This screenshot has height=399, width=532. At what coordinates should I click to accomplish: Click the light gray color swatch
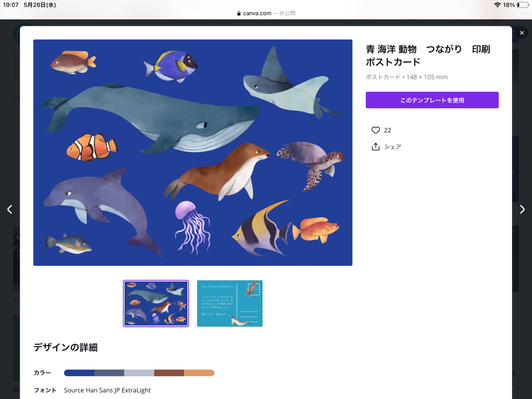(139, 373)
